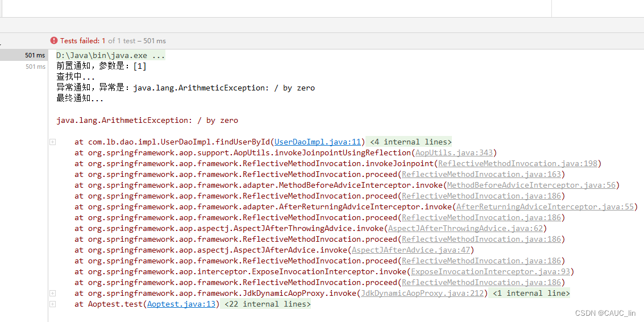644x322 pixels.
Task: Click the '异常通知，异常是' output line
Action: tap(186, 88)
